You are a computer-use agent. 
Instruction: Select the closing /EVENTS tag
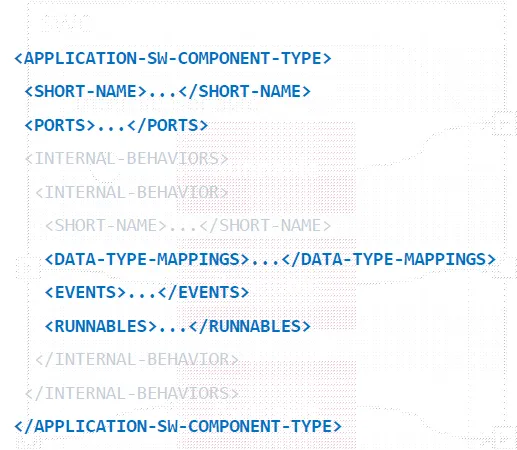pos(203,292)
